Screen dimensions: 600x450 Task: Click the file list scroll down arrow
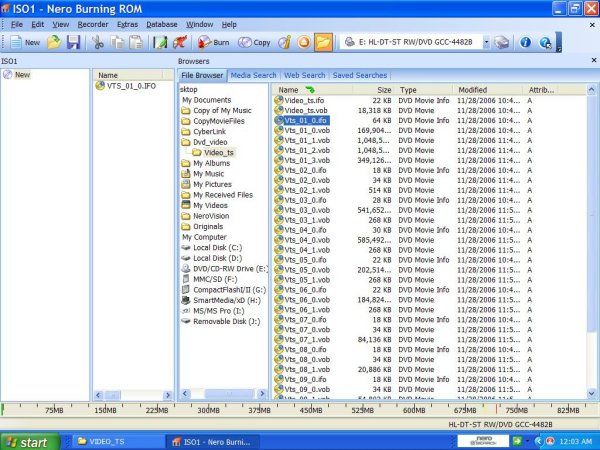[x=591, y=393]
